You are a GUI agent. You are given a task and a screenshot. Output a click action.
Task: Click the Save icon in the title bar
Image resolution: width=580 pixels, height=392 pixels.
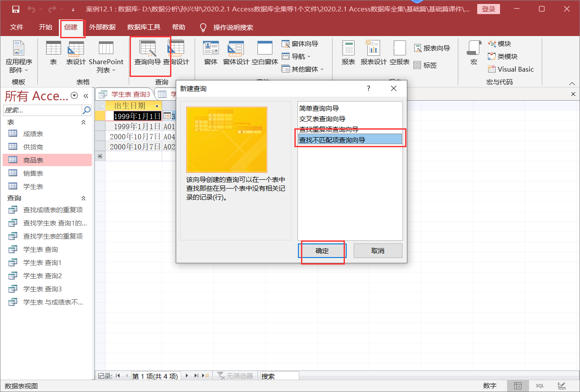pos(16,9)
